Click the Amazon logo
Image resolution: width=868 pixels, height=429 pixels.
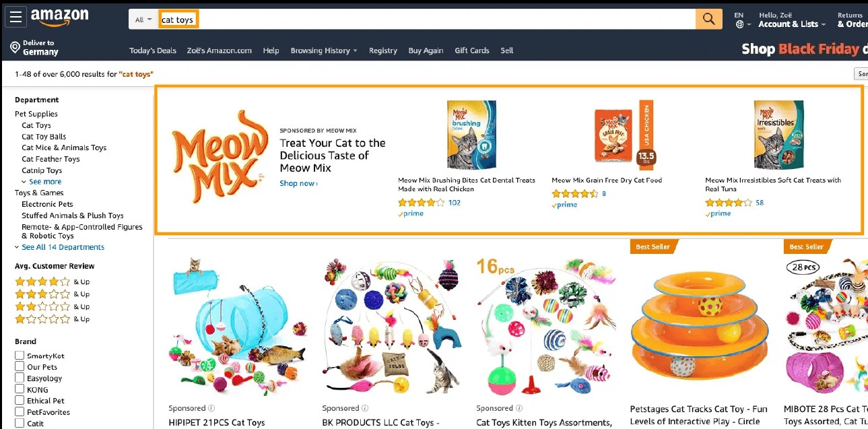59,18
